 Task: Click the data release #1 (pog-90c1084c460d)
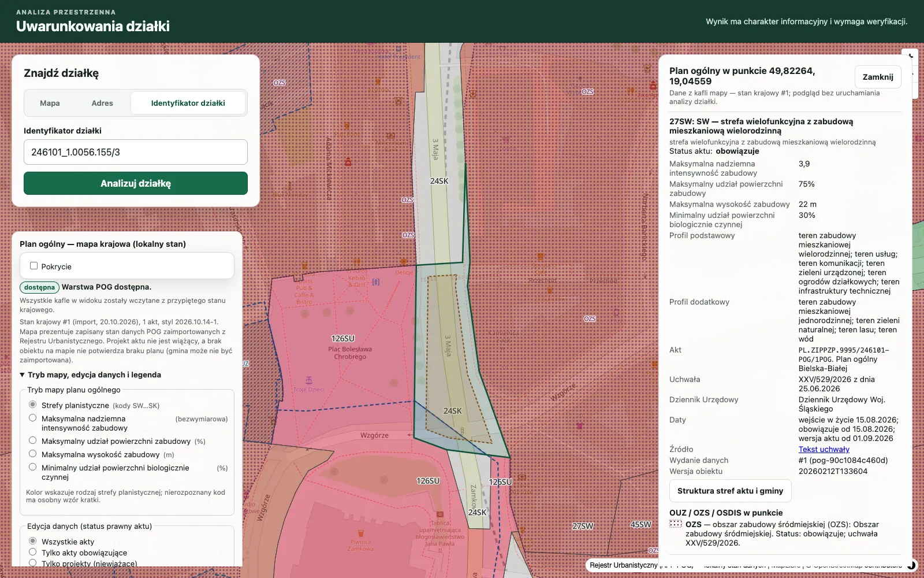pos(843,460)
